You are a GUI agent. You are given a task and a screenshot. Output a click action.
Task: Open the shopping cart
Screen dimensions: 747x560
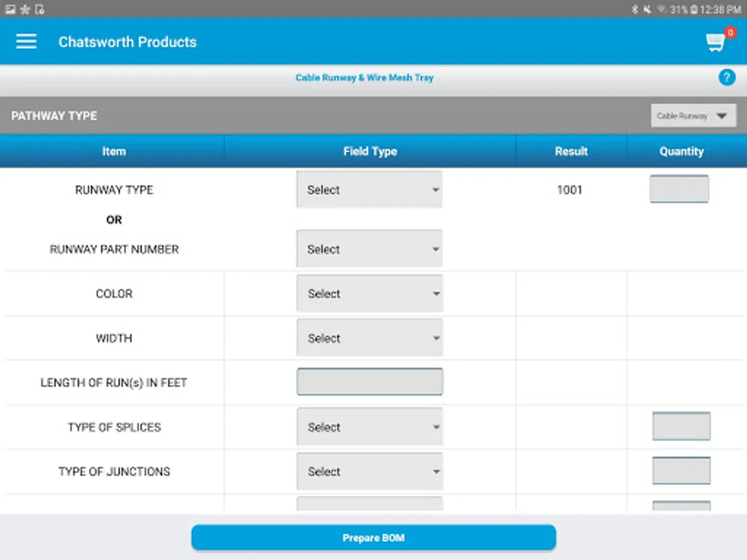point(716,42)
